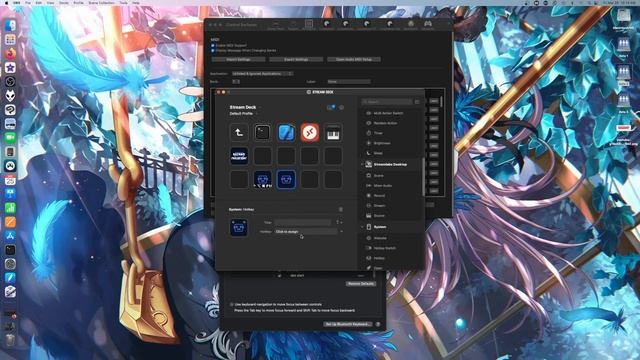Select the Terminal key on the Stream Deck grid

click(262, 133)
